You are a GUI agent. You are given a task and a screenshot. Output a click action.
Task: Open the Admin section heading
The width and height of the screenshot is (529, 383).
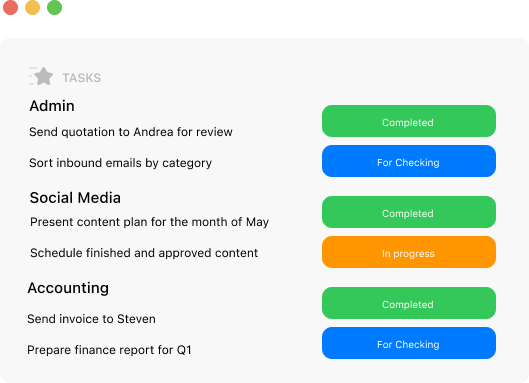pos(52,106)
